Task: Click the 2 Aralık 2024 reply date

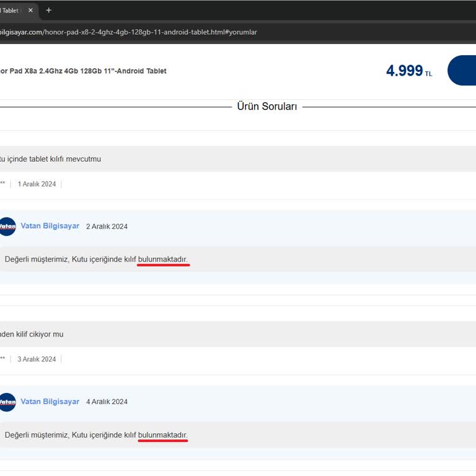Action: point(107,227)
